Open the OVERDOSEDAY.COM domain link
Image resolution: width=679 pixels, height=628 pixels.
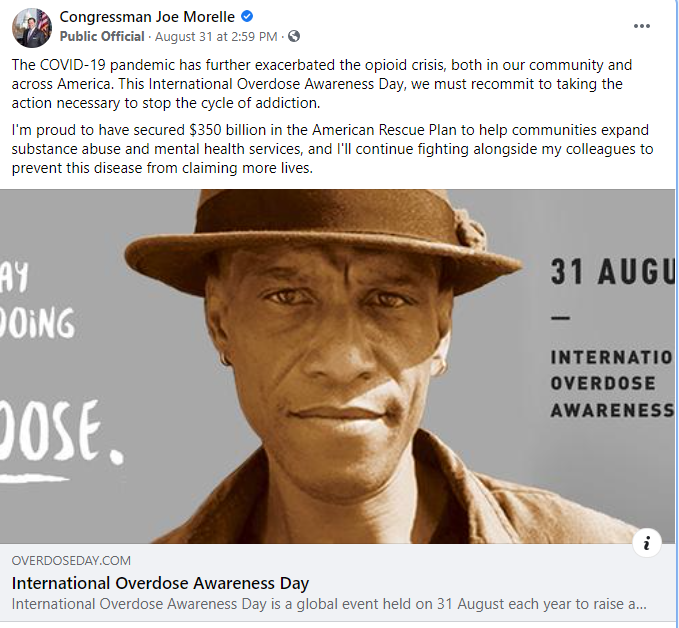pyautogui.click(x=71, y=561)
